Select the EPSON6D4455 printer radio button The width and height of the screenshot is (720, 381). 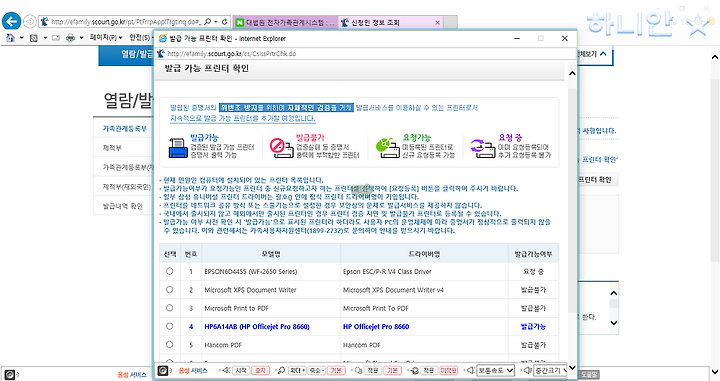tap(169, 271)
